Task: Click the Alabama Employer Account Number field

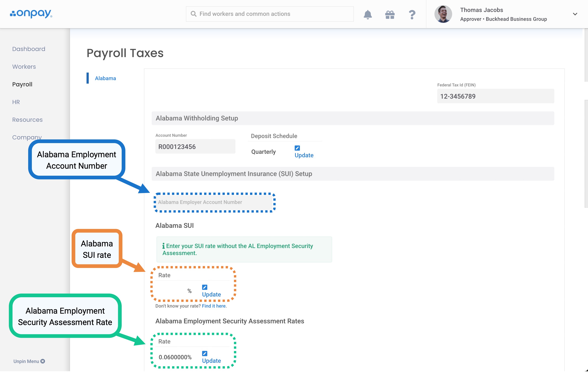Action: click(x=214, y=202)
